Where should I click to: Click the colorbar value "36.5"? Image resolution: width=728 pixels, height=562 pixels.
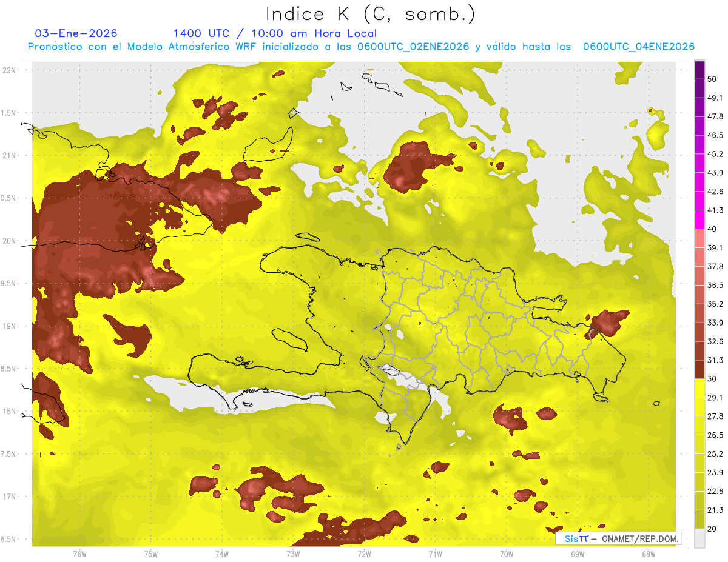[x=715, y=285]
